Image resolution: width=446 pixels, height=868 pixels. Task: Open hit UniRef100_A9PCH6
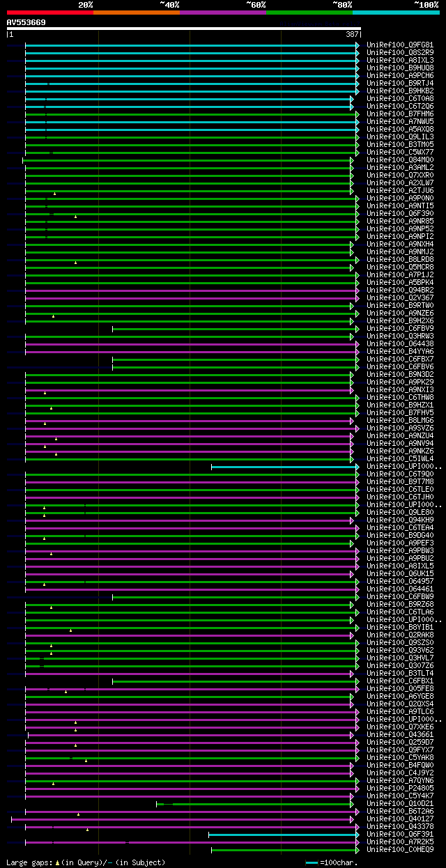401,76
